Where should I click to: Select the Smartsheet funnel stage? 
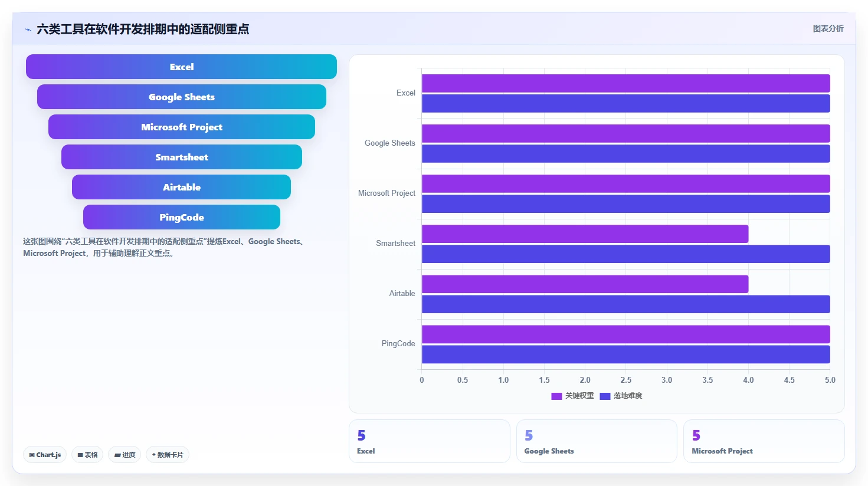pyautogui.click(x=181, y=157)
